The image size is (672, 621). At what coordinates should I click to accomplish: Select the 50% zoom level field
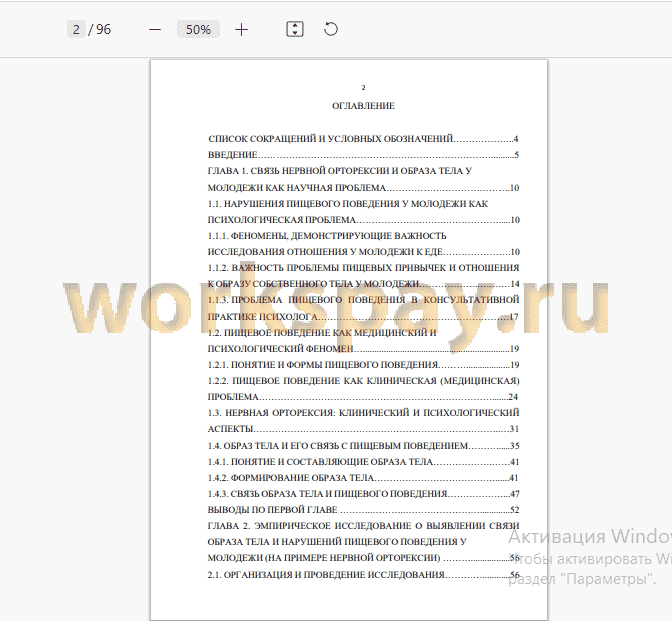pos(198,30)
